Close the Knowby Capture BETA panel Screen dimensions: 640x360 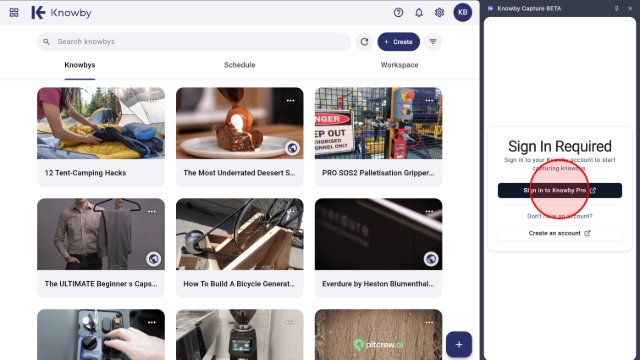click(x=630, y=8)
